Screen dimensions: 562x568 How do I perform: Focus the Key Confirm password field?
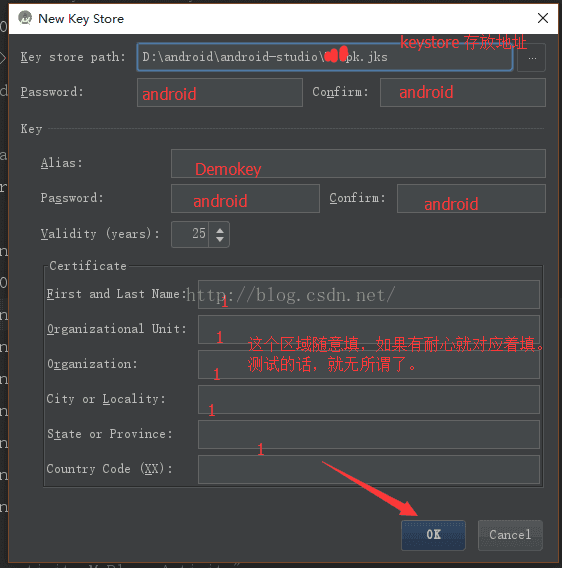471,198
